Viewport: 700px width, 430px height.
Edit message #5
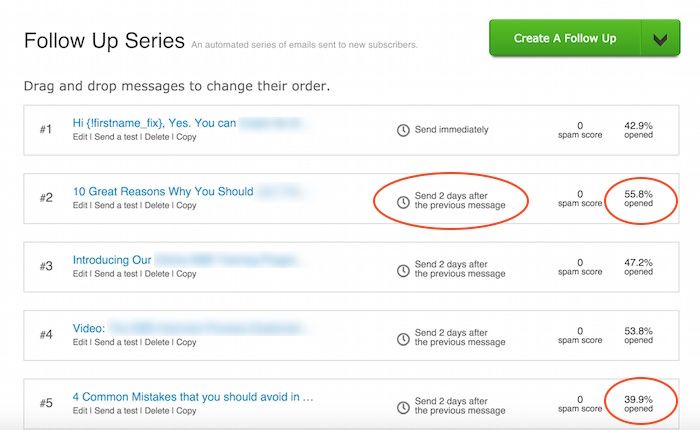pyautogui.click(x=80, y=411)
